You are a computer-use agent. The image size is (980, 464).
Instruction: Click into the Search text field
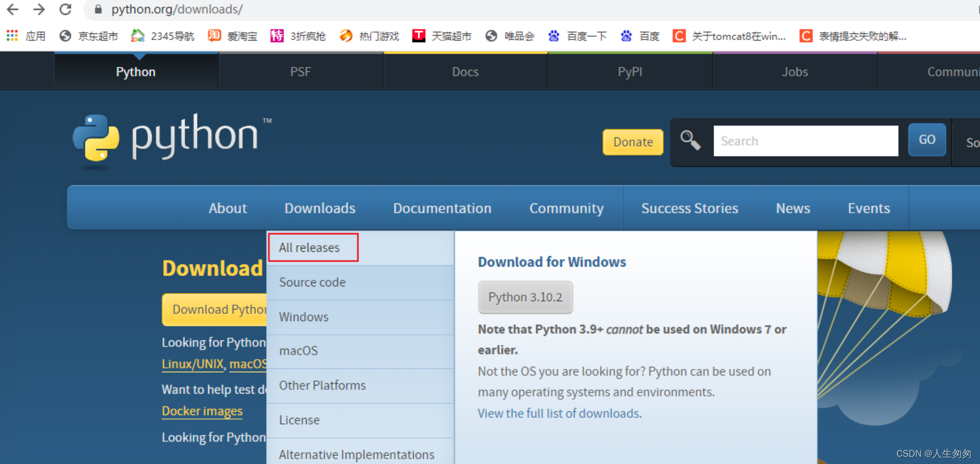806,141
